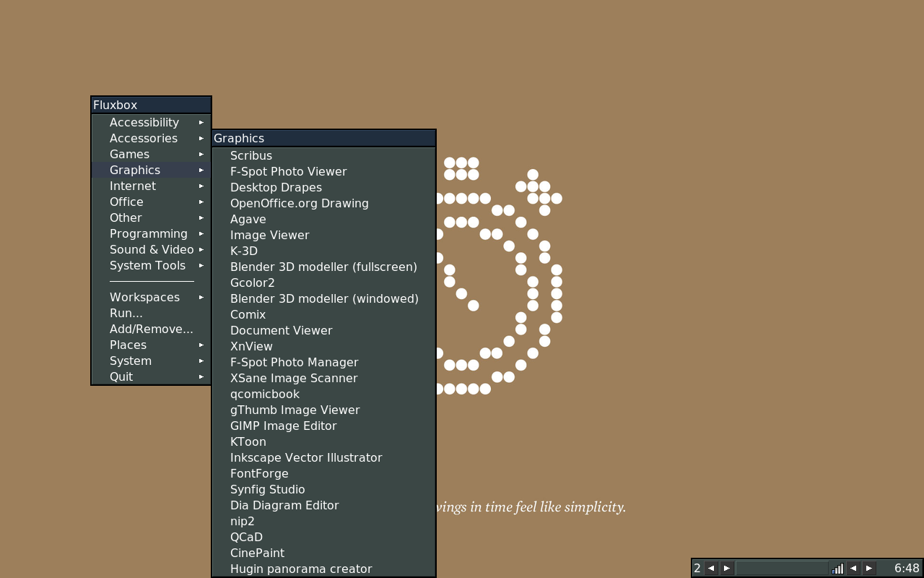Viewport: 924px width, 578px height.
Task: Start Blender 3D modeller (windowed)
Action: [x=323, y=298]
